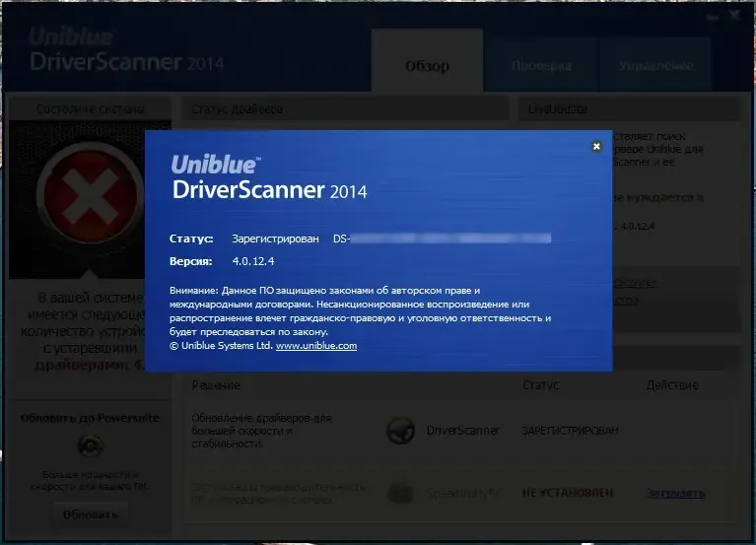This screenshot has width=756, height=545.
Task: Click the SpeedUpMyPC product icon
Action: (400, 493)
